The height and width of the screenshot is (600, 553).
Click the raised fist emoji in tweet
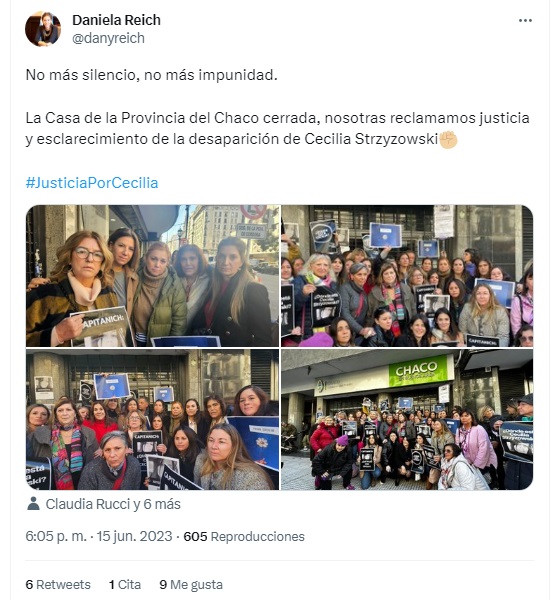[448, 139]
